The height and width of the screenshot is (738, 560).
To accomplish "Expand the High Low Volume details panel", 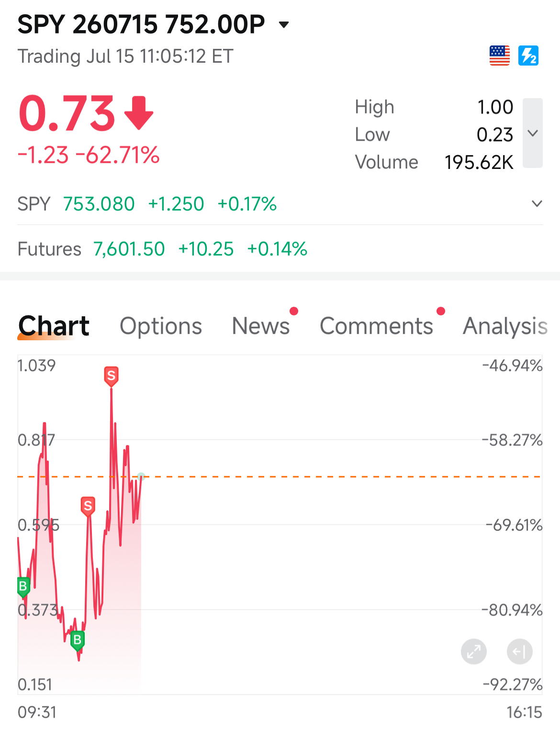I will tap(533, 133).
